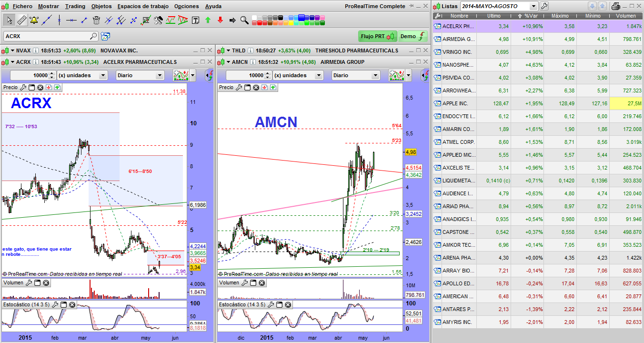Sort list by %Var column header
This screenshot has width=644, height=343.
[x=528, y=16]
